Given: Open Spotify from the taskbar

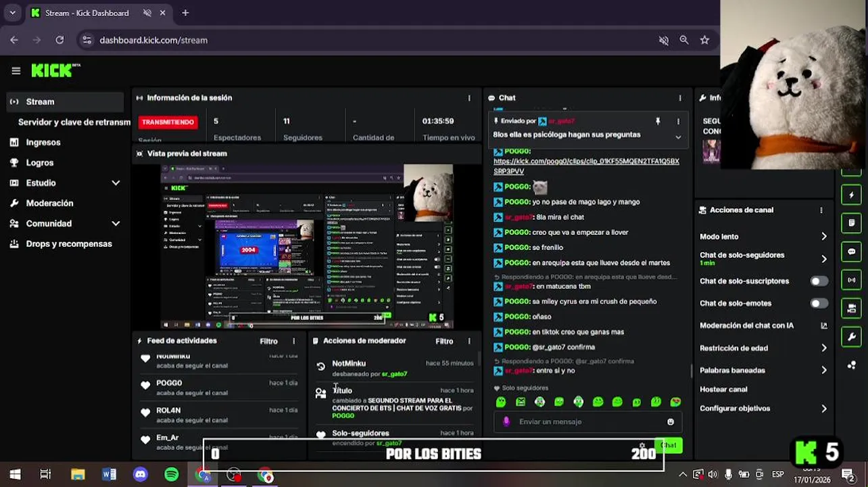Looking at the screenshot, I should 172,475.
